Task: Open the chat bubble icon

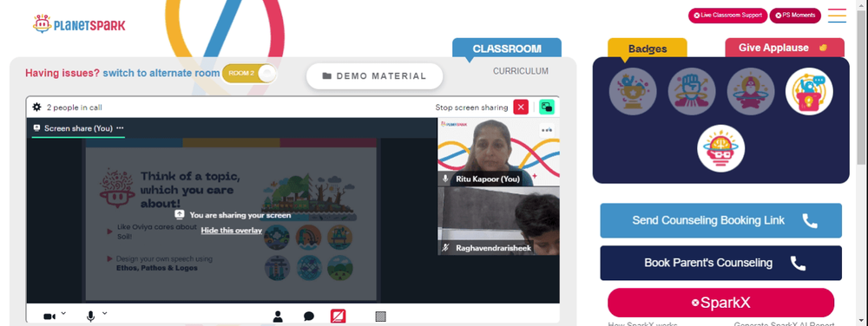Action: click(309, 316)
